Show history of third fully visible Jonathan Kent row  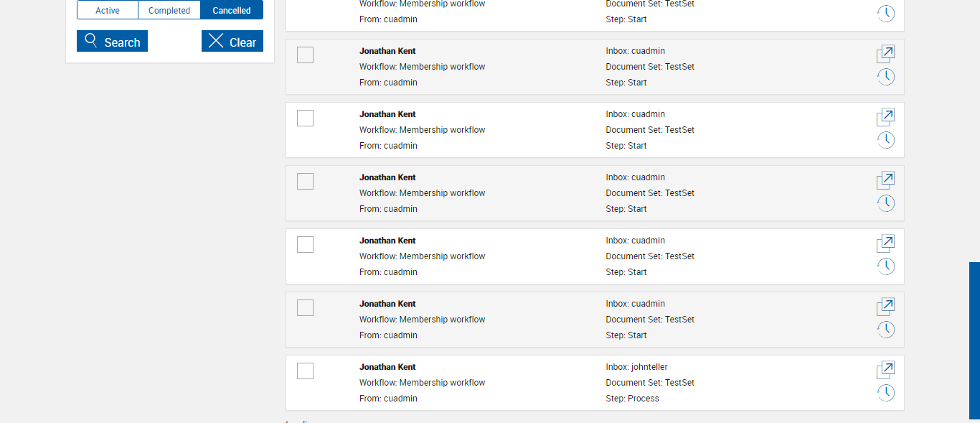pos(886,203)
